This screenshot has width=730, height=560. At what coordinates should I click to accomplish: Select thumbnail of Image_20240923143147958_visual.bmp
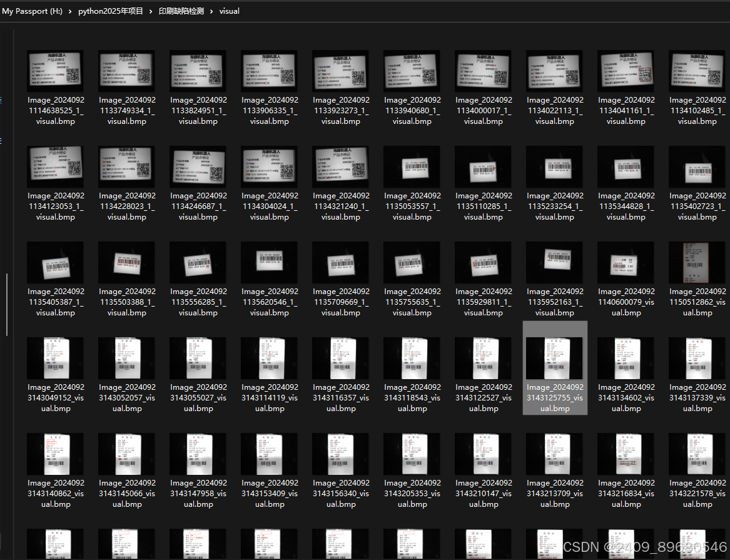[x=198, y=454]
